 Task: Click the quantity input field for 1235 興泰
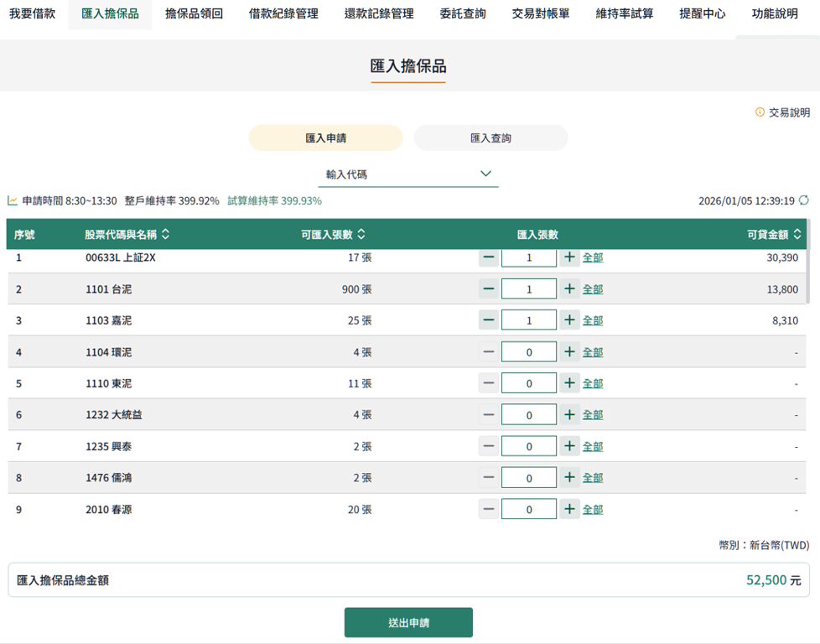[x=528, y=446]
